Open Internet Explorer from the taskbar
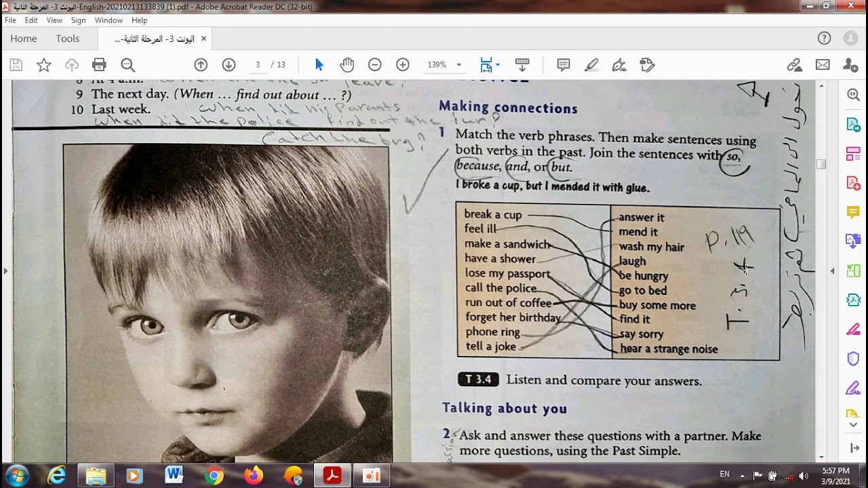 pos(56,476)
